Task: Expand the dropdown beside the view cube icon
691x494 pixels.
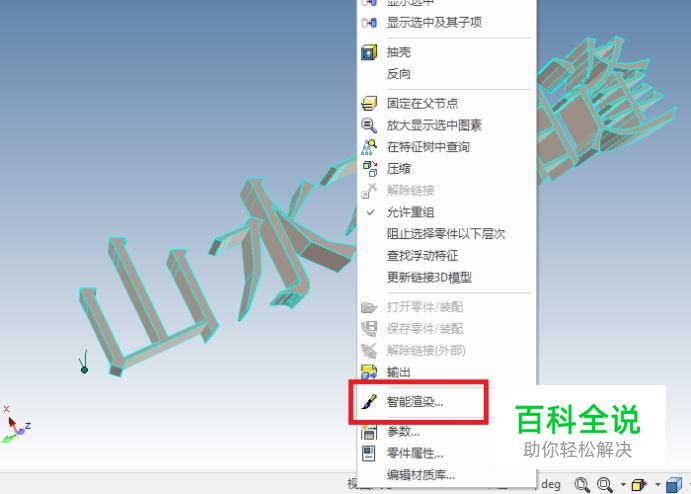Action: [658, 485]
